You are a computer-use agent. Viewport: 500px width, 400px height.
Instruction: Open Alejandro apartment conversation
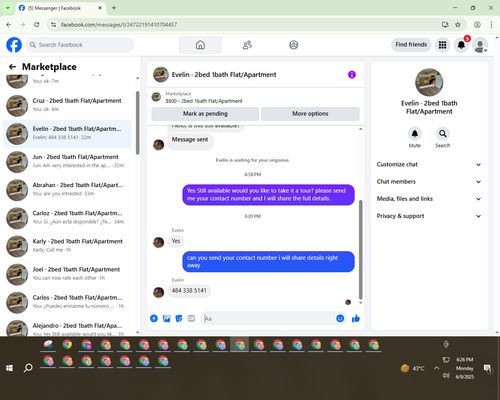pos(68,328)
